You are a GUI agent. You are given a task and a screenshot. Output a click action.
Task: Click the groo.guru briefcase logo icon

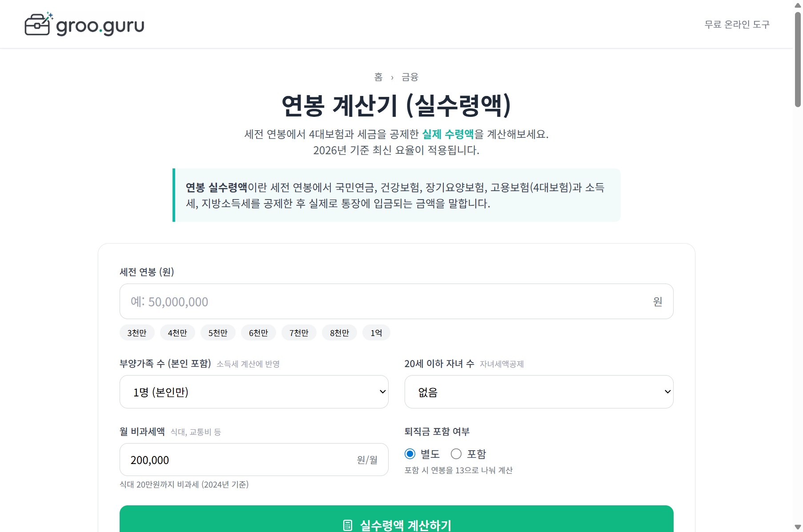[x=38, y=24]
